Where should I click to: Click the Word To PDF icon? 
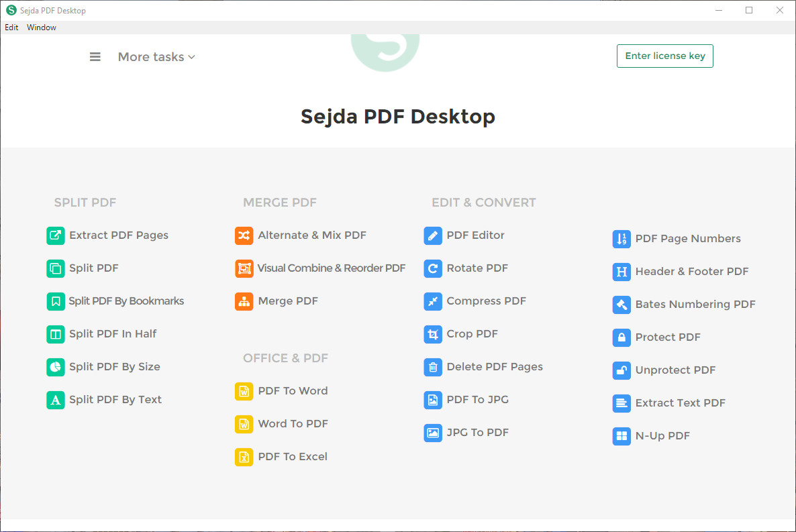pos(244,424)
